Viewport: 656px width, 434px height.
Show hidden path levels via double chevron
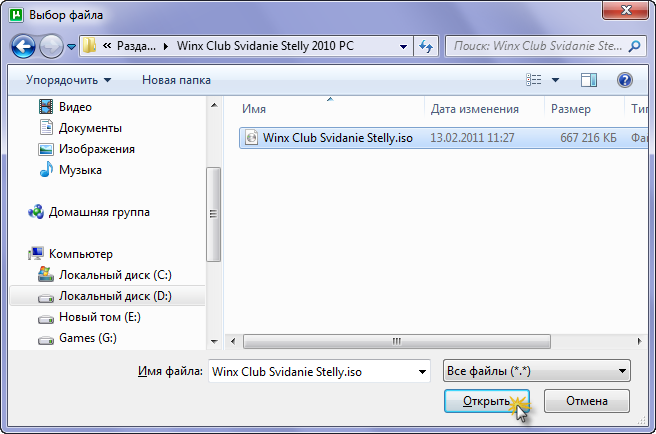click(x=107, y=46)
